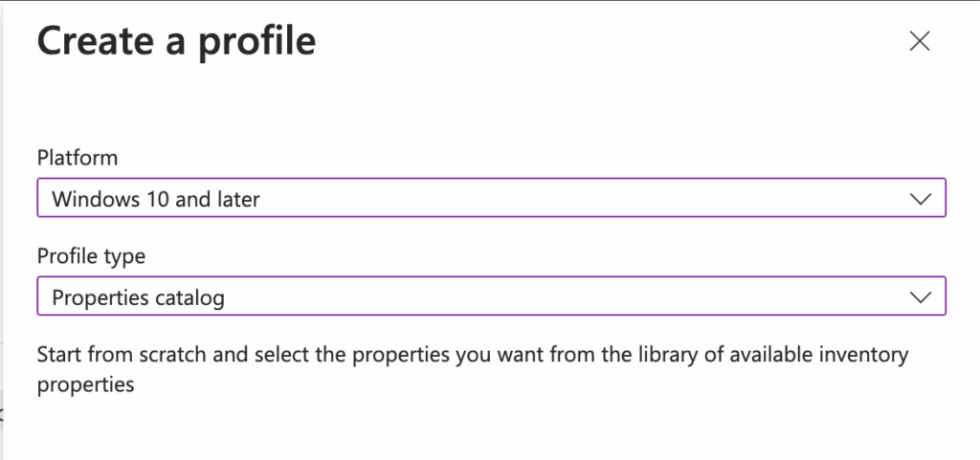Click the Profile type field label
980x460 pixels.
(x=89, y=255)
